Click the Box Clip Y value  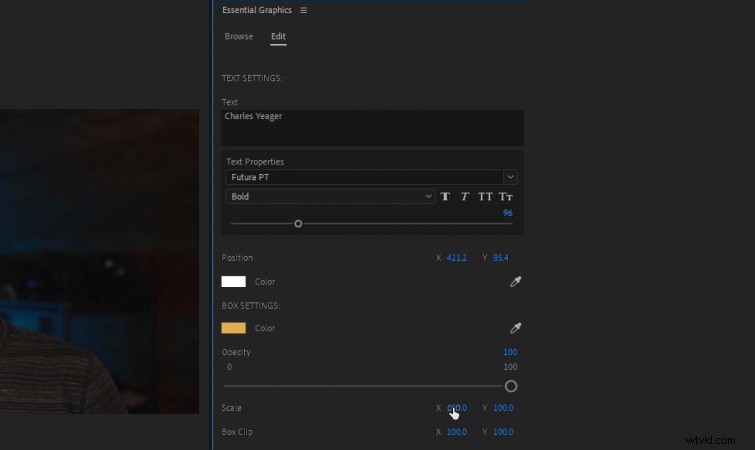tap(503, 432)
